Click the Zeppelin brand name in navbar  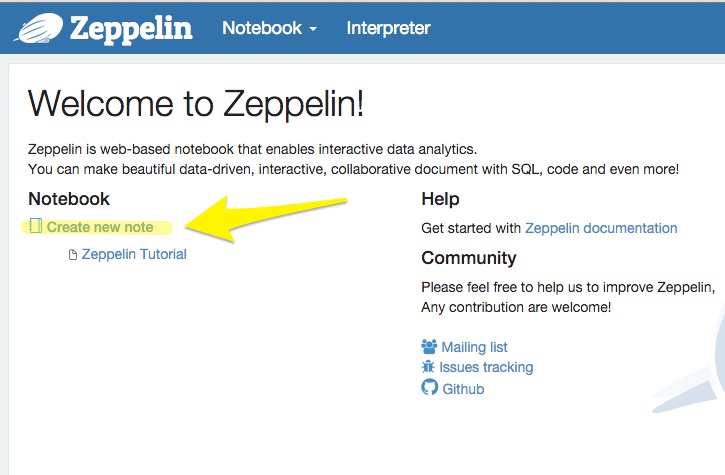coord(130,28)
